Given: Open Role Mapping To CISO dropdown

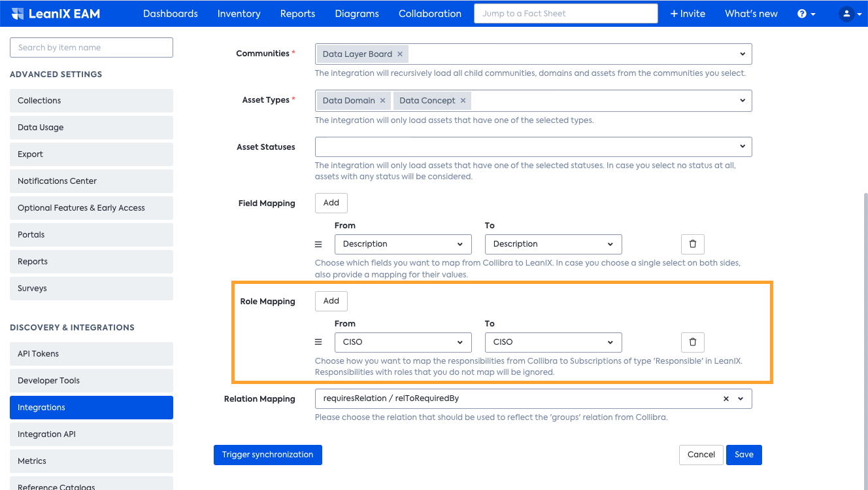Looking at the screenshot, I should [x=554, y=342].
